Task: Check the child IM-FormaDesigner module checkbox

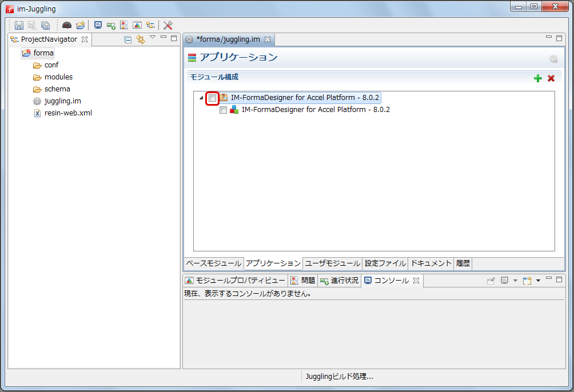Action: point(224,110)
